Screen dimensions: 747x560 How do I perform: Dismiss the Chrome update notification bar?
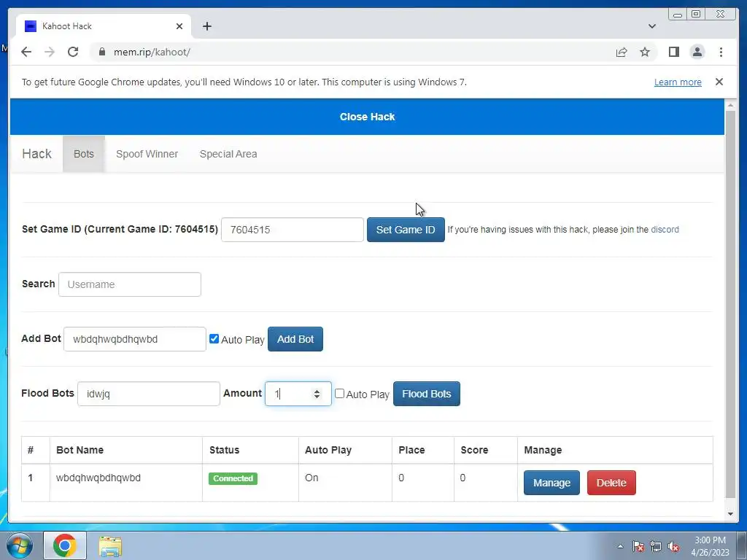tap(719, 82)
